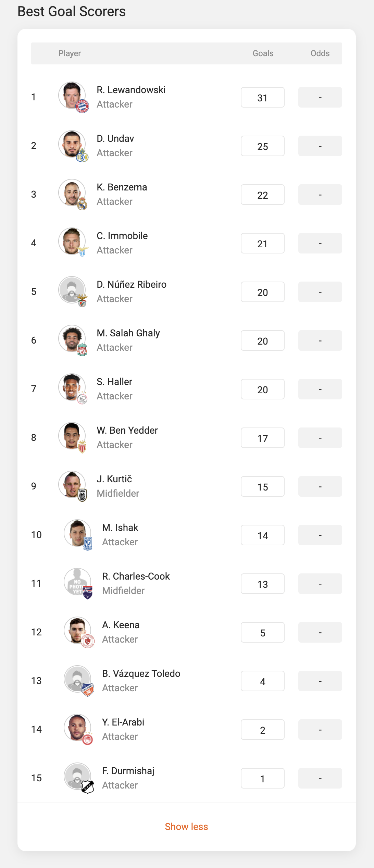
Task: Click the odds dash for F. Durmishaj
Action: pyautogui.click(x=320, y=778)
